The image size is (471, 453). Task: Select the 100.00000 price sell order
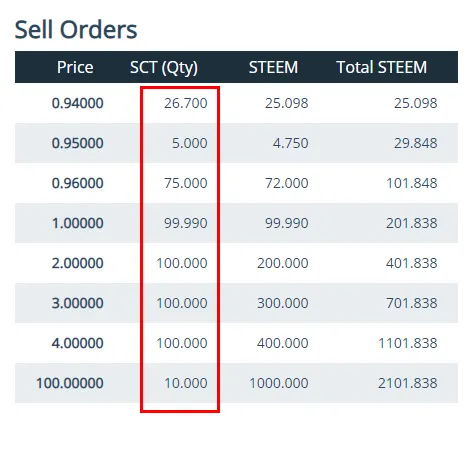click(236, 383)
